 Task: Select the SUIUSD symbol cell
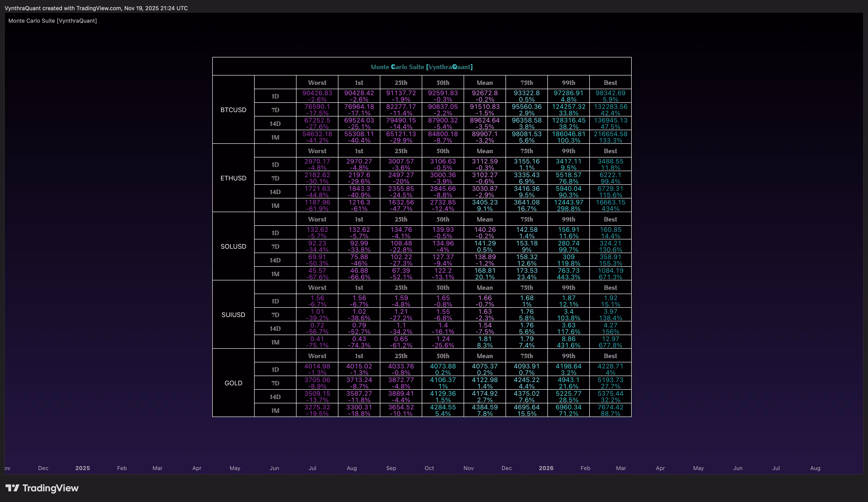[233, 315]
